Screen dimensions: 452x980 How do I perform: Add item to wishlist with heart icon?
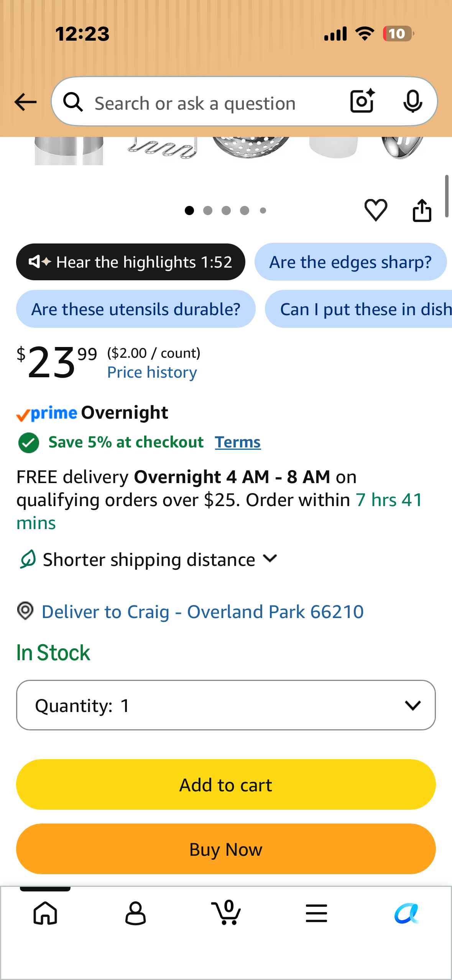coord(376,210)
